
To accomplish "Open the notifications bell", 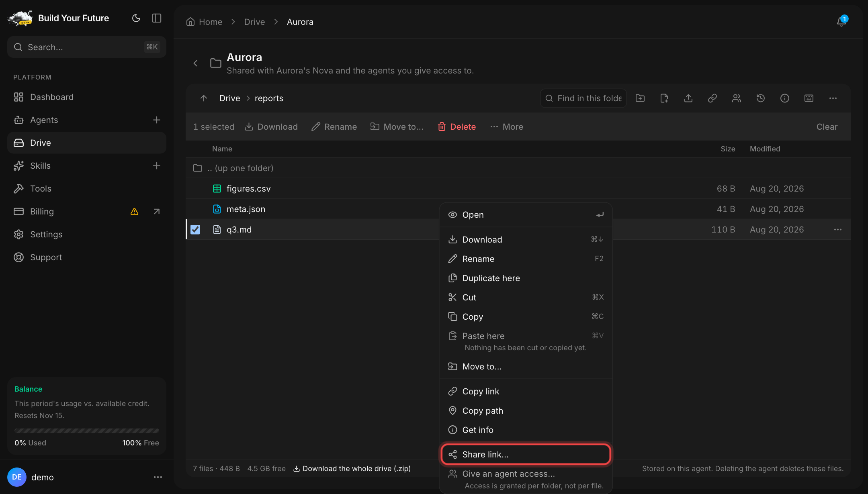I will pyautogui.click(x=841, y=21).
